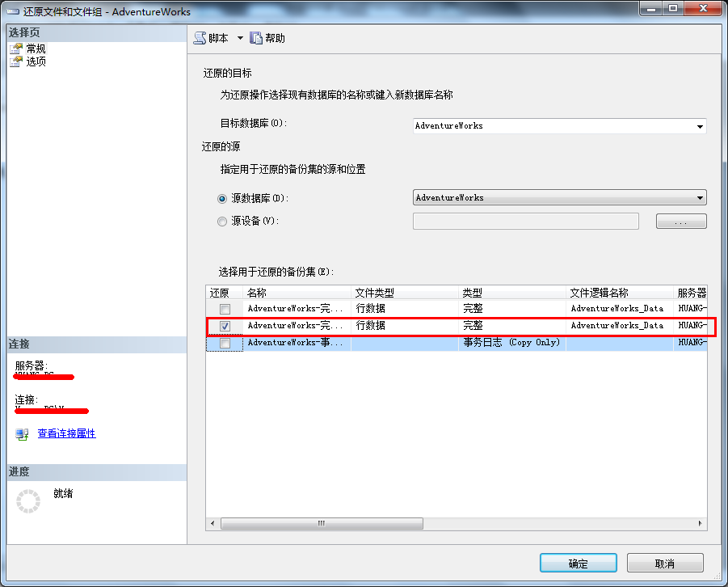Screen dimensions: 728x587
Task: Click the 脚本 script toolbar icon
Action: click(x=198, y=37)
